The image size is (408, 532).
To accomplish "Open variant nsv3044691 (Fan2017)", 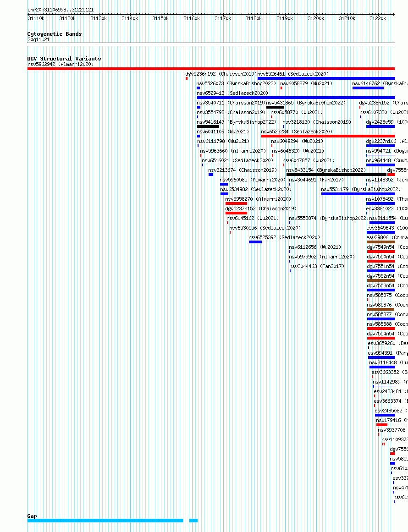I will (316, 180).
